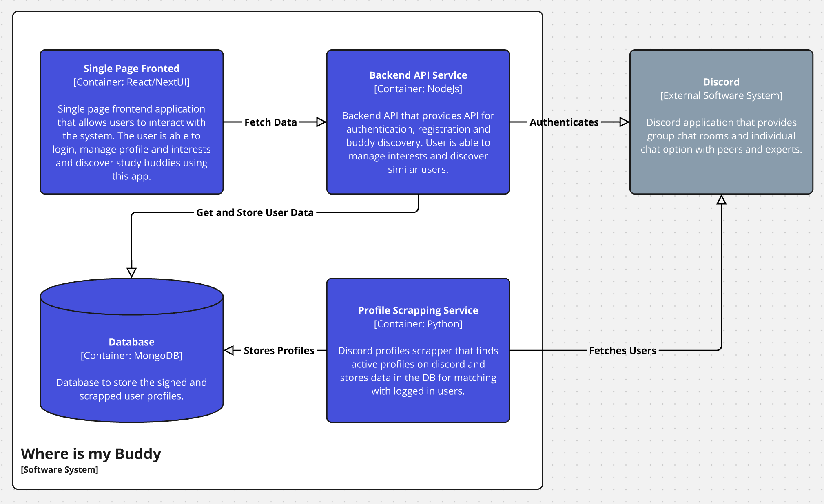Viewport: 824px width, 504px height.
Task: Select the arrowhead entering the Database cylinder
Action: pyautogui.click(x=131, y=272)
